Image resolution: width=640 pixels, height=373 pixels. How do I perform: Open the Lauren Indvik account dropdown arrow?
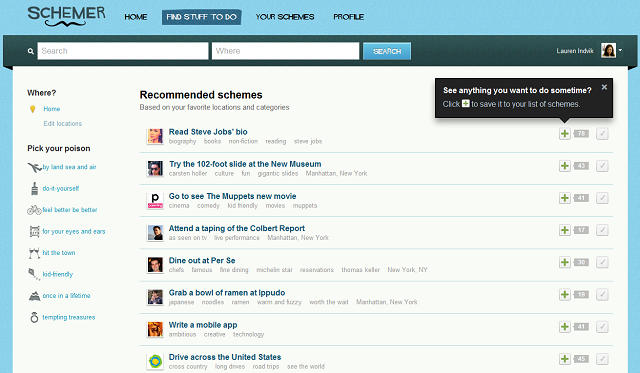point(620,51)
